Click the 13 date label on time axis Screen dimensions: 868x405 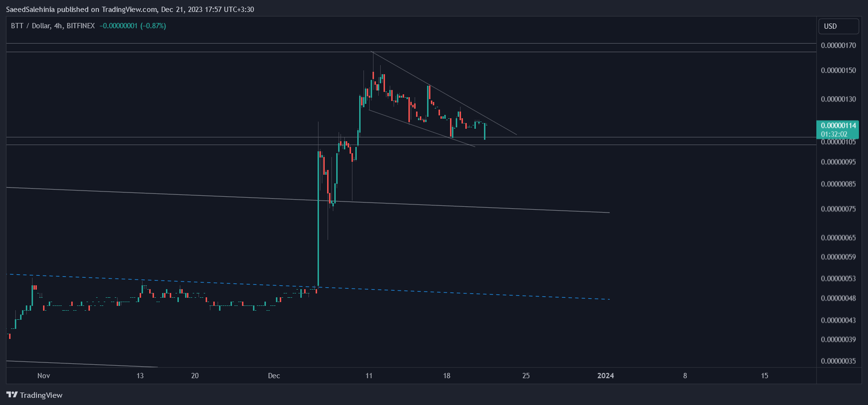coord(140,376)
